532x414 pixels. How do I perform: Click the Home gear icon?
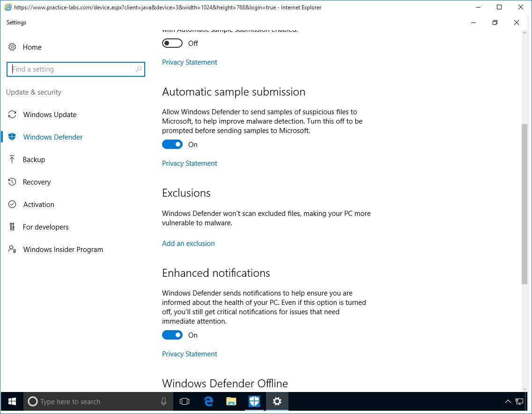(12, 47)
